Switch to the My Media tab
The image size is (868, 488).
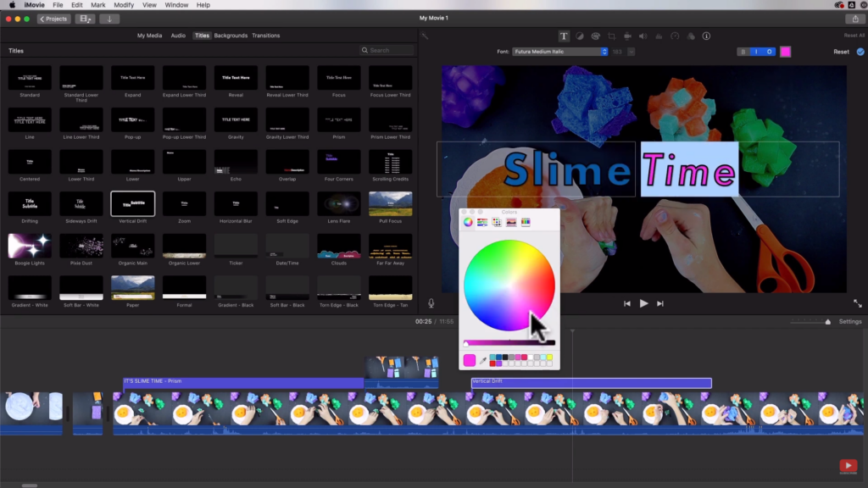click(149, 36)
